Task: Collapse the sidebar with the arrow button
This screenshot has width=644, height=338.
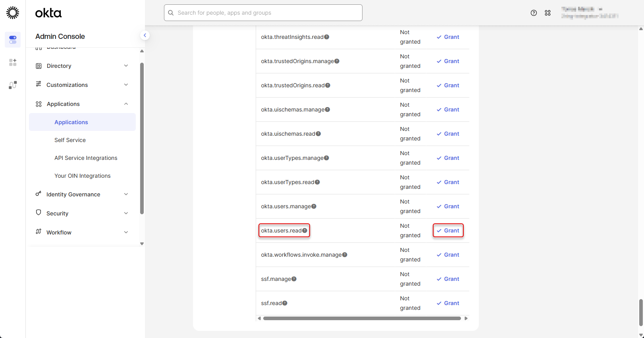Action: 145,35
